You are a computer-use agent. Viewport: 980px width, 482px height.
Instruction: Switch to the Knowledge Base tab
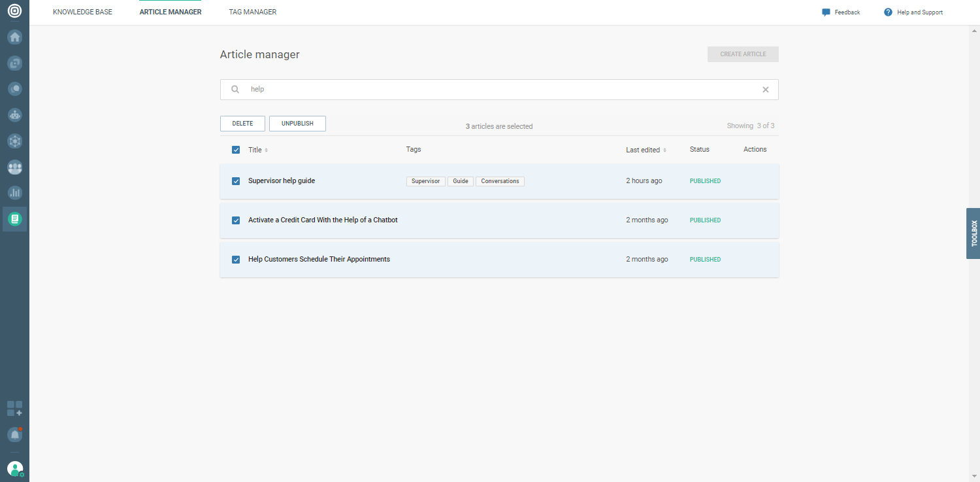tap(82, 12)
